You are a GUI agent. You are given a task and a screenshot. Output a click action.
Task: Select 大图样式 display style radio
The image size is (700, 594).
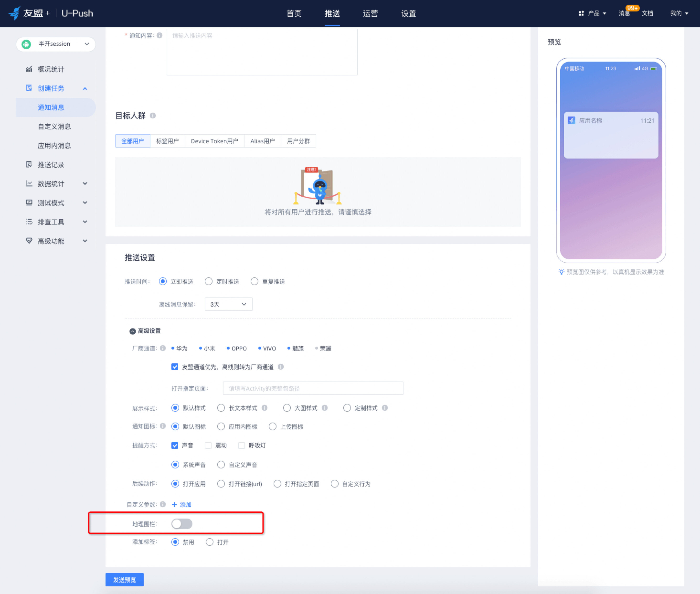[x=287, y=408]
